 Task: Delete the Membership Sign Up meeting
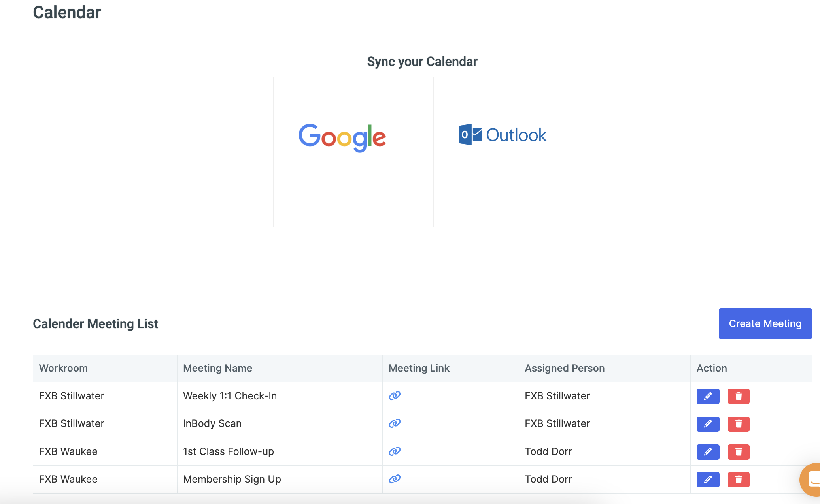point(738,480)
